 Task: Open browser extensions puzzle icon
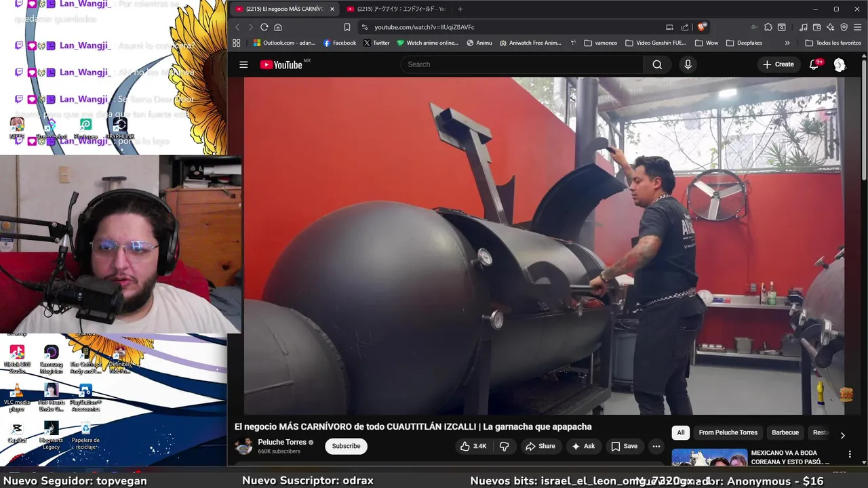click(768, 27)
